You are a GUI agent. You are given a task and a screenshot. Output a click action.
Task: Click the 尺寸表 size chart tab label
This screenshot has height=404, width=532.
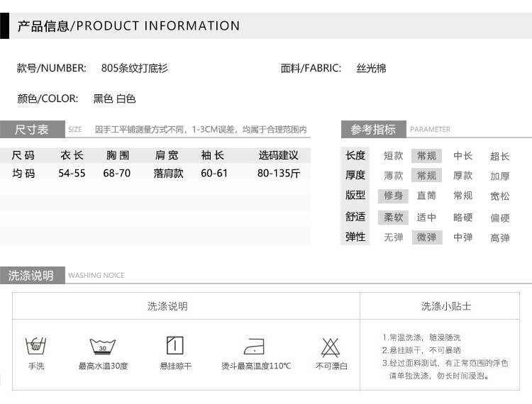pos(32,129)
